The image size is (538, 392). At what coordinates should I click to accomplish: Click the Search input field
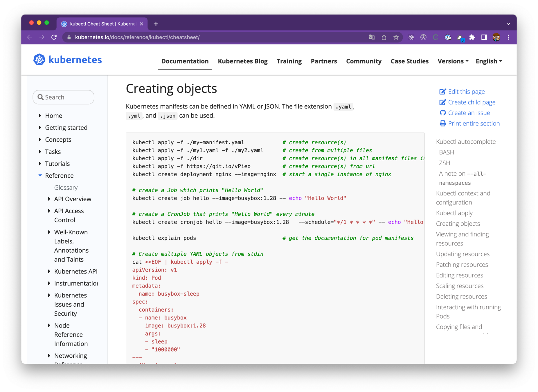point(64,97)
